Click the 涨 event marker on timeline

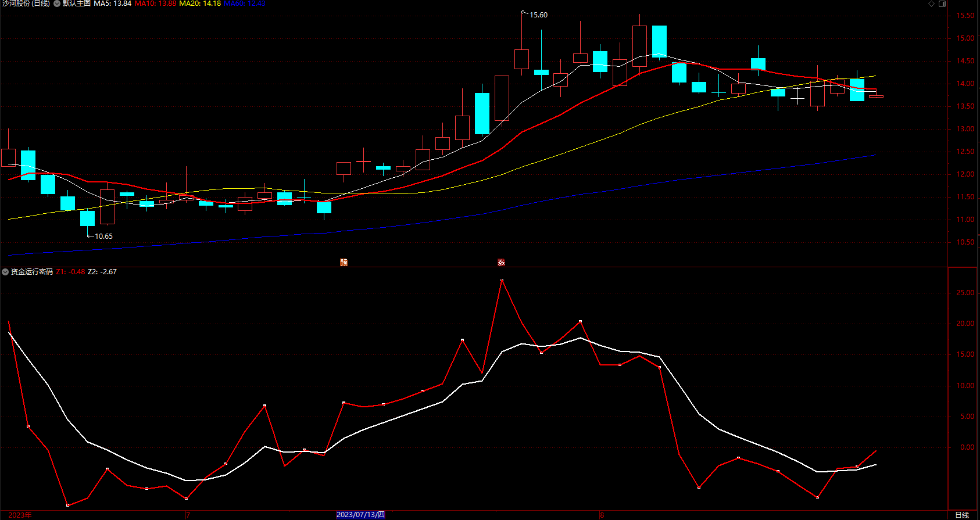click(x=501, y=263)
